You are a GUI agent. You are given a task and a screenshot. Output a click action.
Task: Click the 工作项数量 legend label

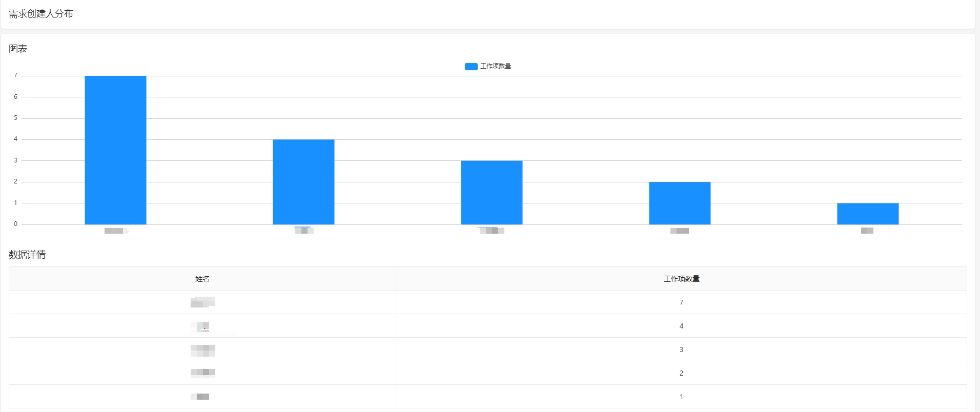click(x=496, y=66)
